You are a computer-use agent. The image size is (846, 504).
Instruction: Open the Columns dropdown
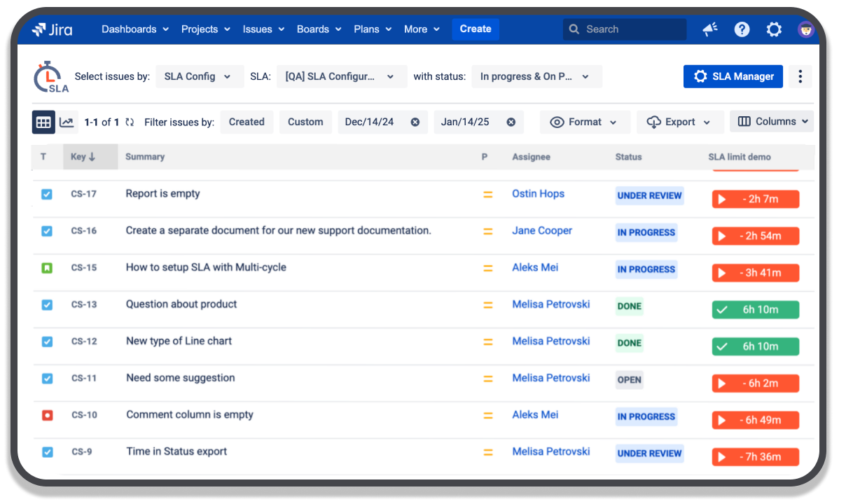tap(772, 121)
